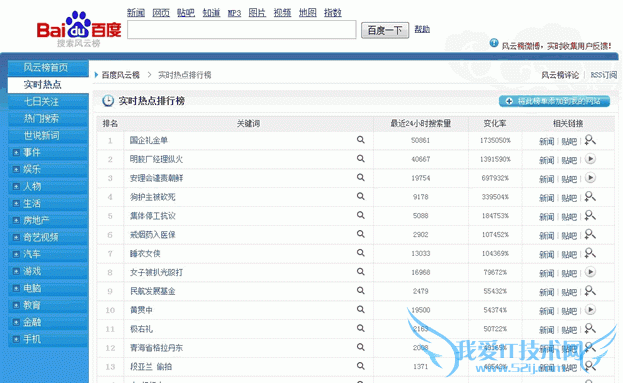
Task: Click search magnifier for 极右礼
Action: point(360,328)
